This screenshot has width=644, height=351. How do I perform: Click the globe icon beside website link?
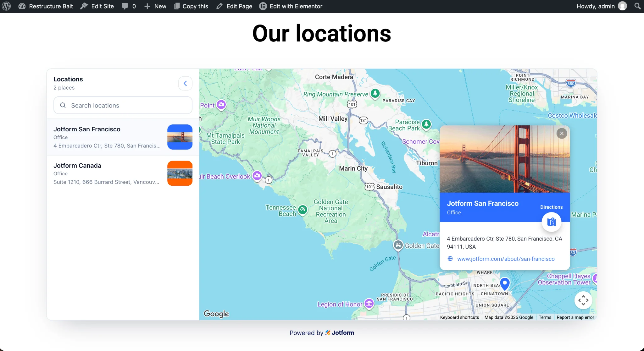pos(450,259)
